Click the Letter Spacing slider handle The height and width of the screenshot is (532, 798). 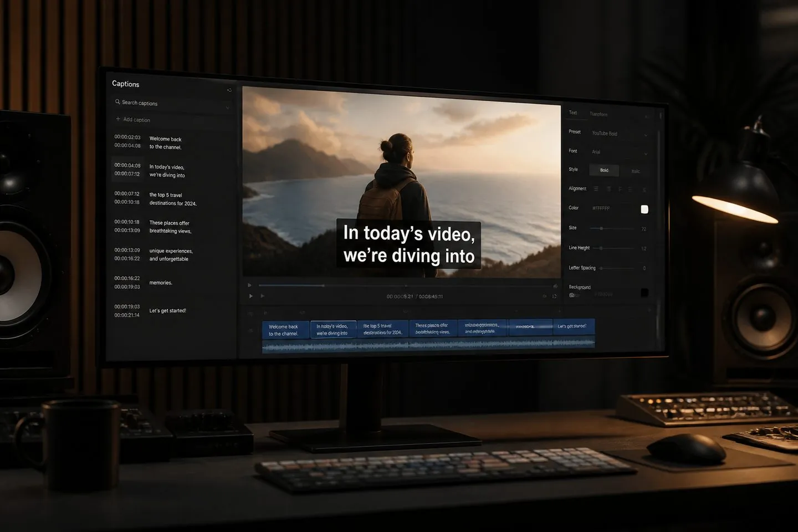point(601,268)
